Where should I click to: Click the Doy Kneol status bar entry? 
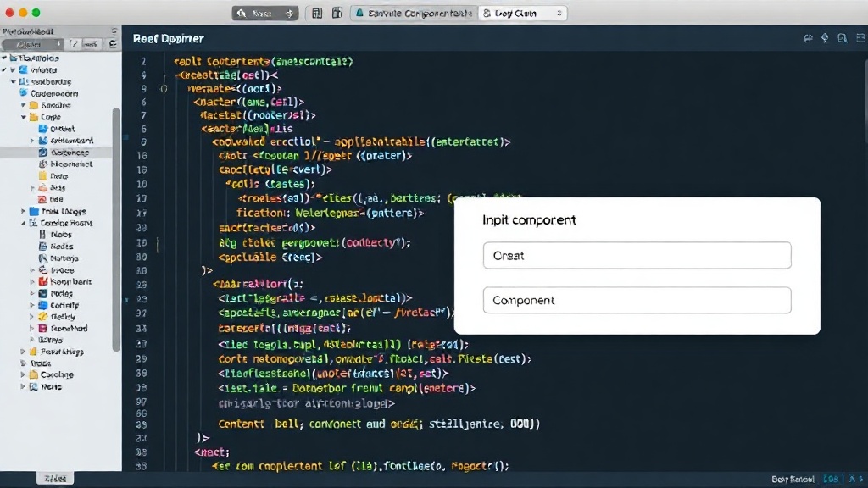[793, 480]
